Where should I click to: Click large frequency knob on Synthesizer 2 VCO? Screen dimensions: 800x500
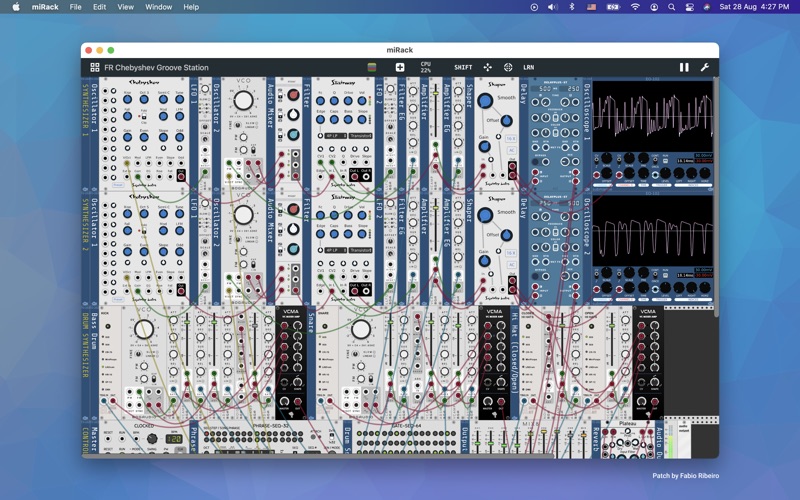[243, 215]
